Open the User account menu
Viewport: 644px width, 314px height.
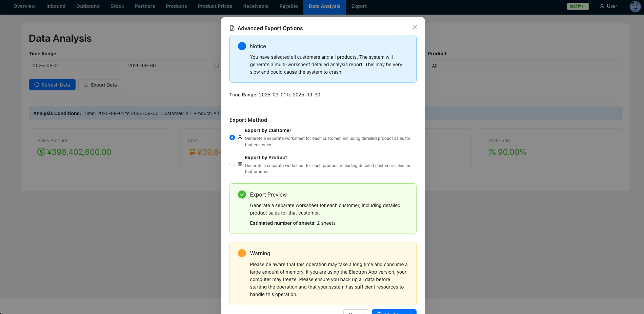(608, 6)
